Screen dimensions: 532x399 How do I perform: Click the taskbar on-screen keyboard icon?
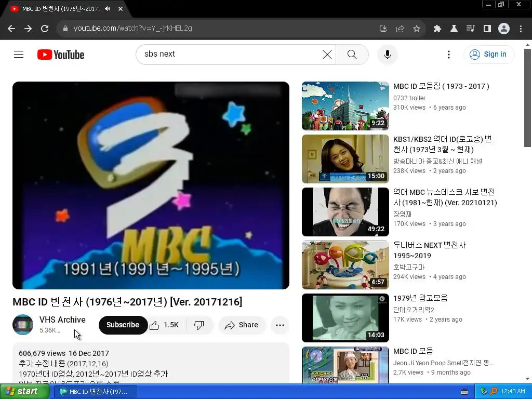(x=464, y=392)
